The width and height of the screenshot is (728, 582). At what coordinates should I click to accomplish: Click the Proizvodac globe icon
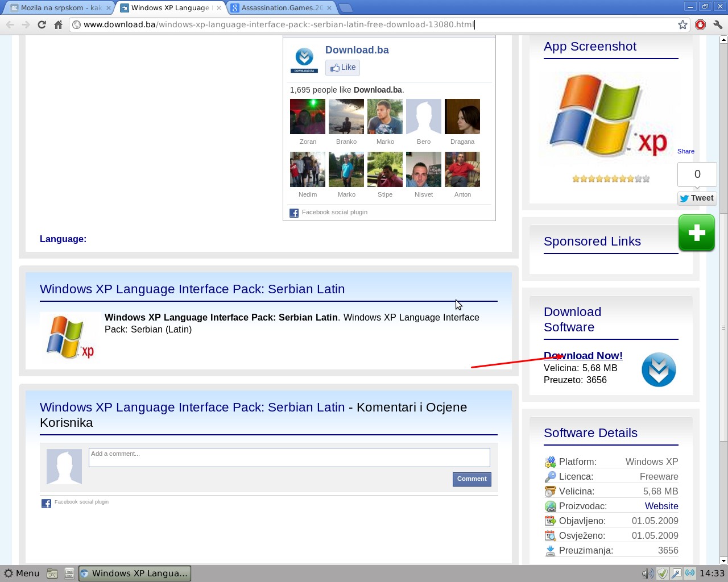coord(550,506)
